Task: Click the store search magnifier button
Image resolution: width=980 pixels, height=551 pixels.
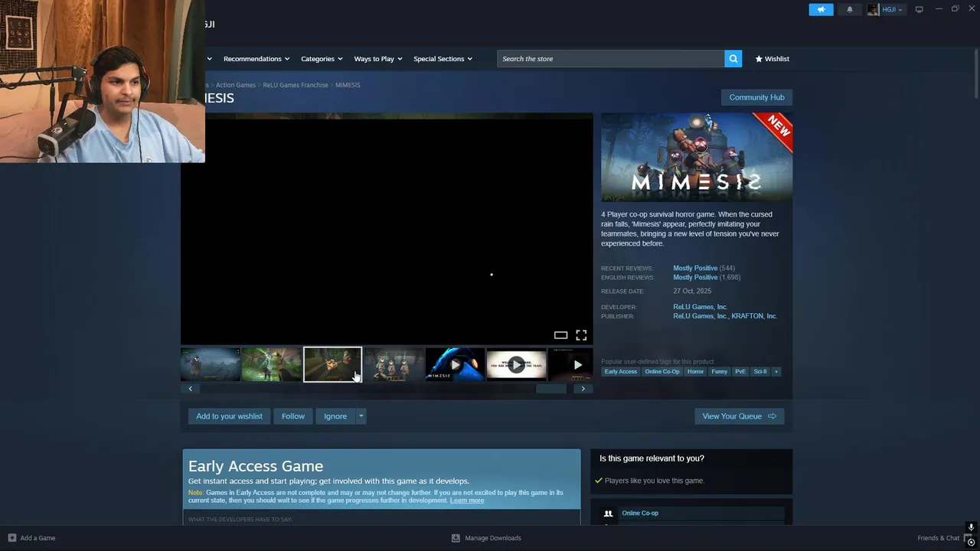Action: coord(733,58)
